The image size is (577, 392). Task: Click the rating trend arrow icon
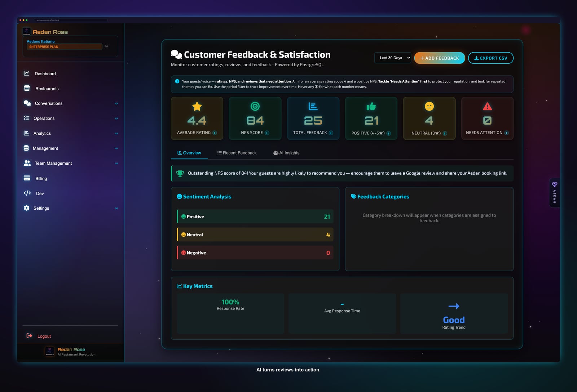pos(454,306)
